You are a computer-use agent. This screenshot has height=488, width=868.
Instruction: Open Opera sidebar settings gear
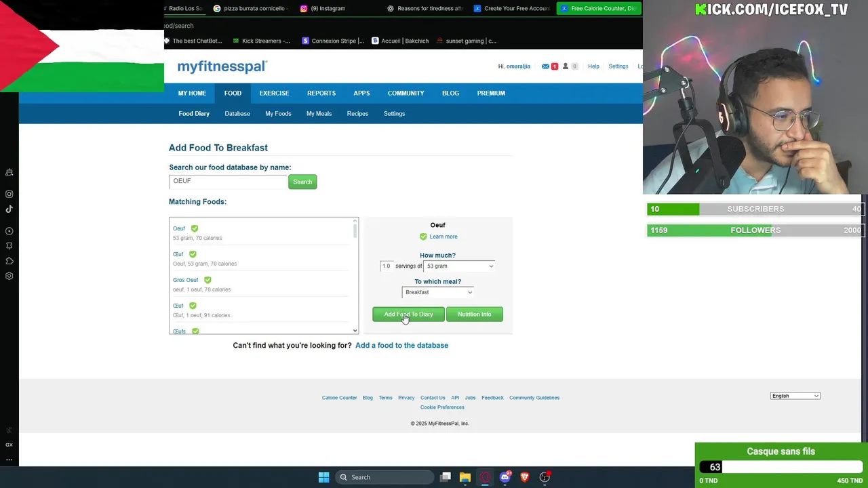(9, 276)
